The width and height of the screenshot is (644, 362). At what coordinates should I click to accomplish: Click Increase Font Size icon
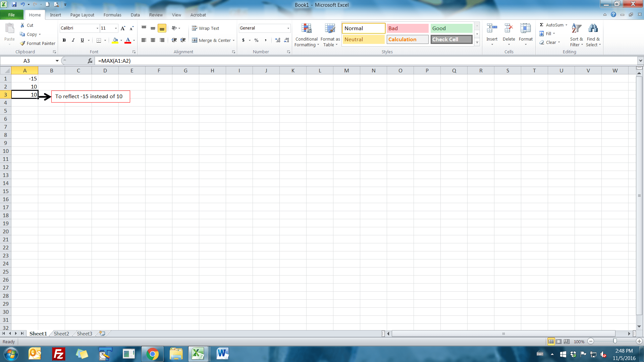click(x=123, y=28)
